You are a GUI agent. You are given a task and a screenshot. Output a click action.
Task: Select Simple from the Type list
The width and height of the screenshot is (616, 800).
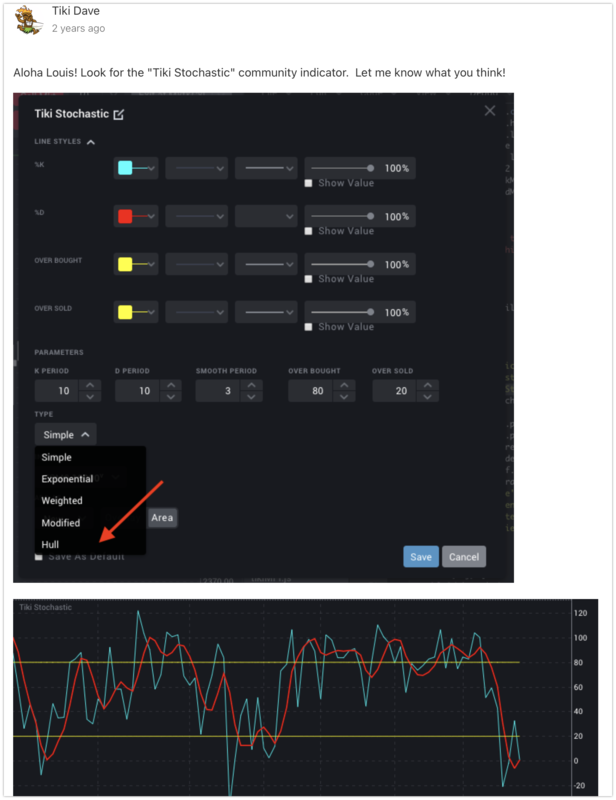(90, 457)
